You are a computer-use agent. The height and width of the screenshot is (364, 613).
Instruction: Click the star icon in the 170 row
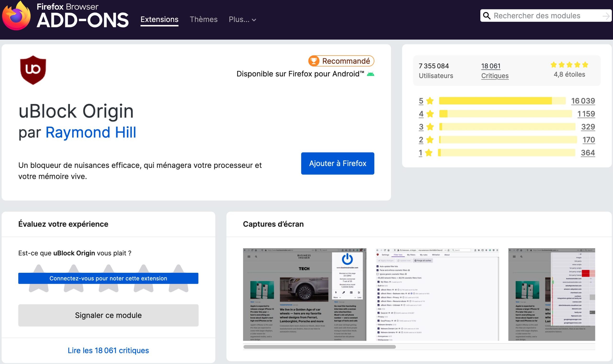430,140
